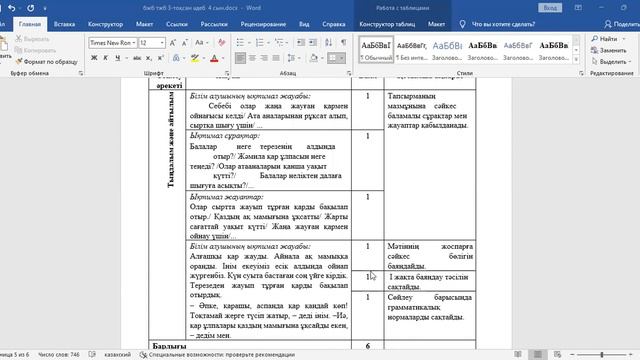640x360 pixels.
Task: Open the Find (Найти) search
Action: (604, 39)
